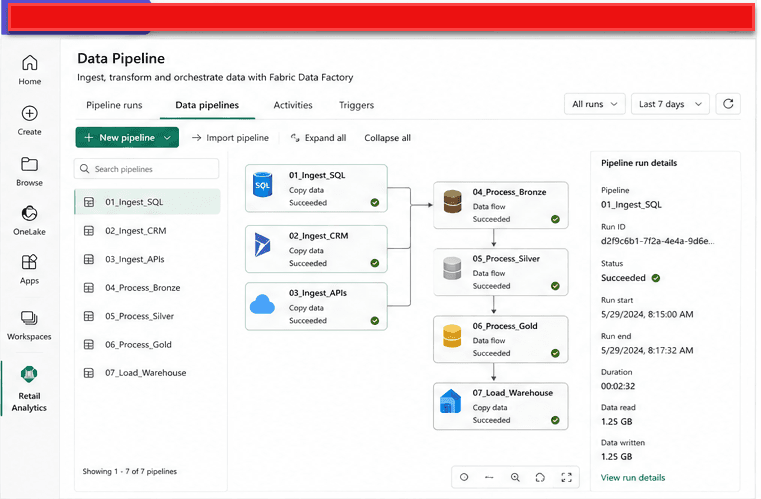Open the View run details link
This screenshot has width=761, height=499.
coord(633,478)
